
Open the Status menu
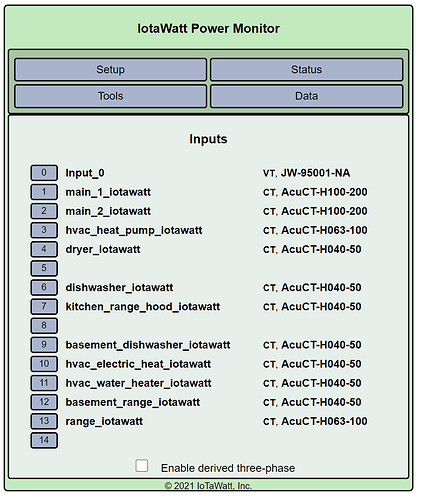click(306, 69)
